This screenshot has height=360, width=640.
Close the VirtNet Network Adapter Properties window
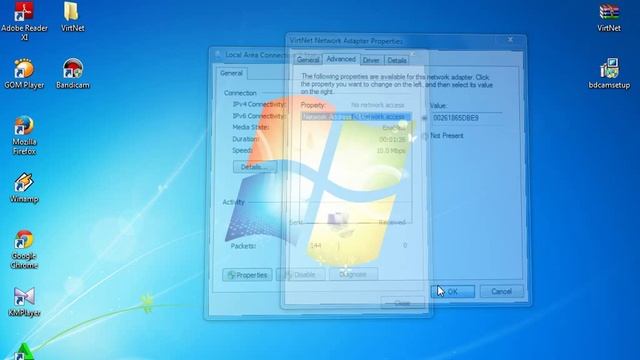coord(510,40)
